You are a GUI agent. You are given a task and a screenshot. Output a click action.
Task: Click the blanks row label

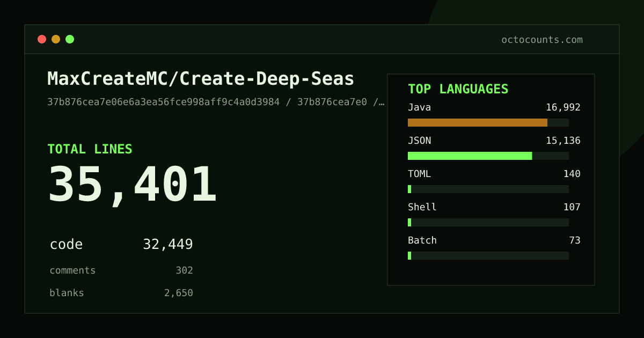coord(67,293)
